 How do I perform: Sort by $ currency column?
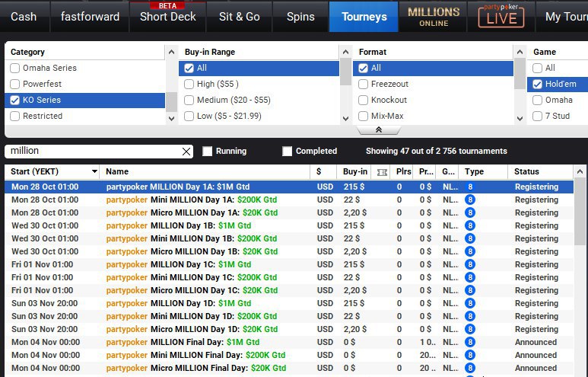(323, 171)
